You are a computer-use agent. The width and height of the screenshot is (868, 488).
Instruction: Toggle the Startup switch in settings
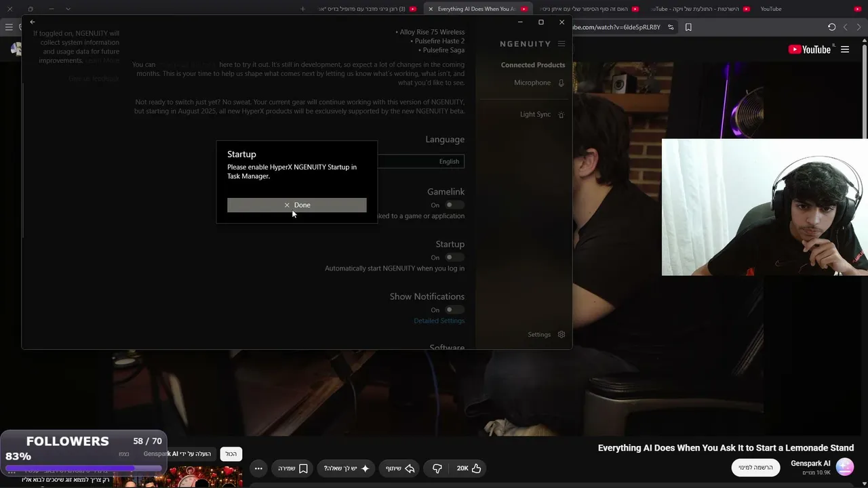[454, 258]
